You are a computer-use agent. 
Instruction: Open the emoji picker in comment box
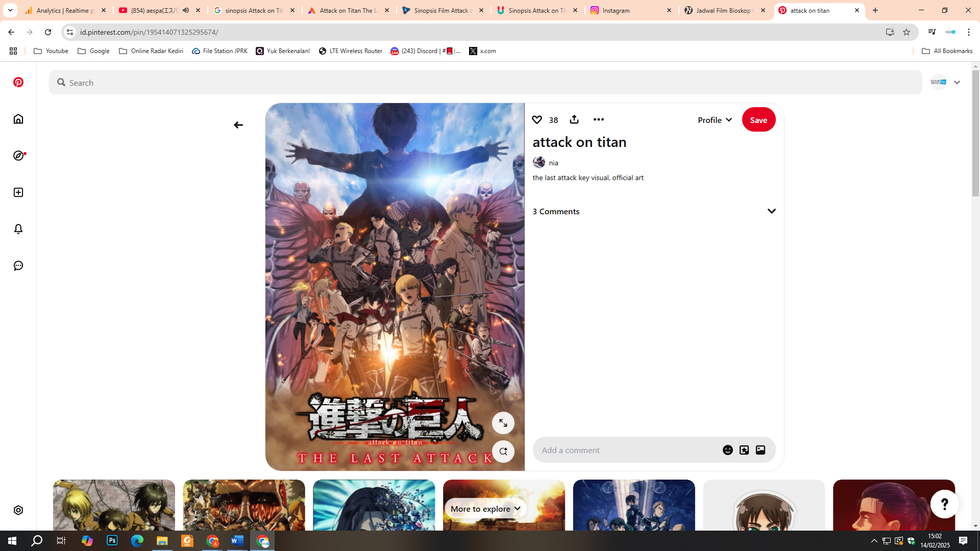click(728, 450)
